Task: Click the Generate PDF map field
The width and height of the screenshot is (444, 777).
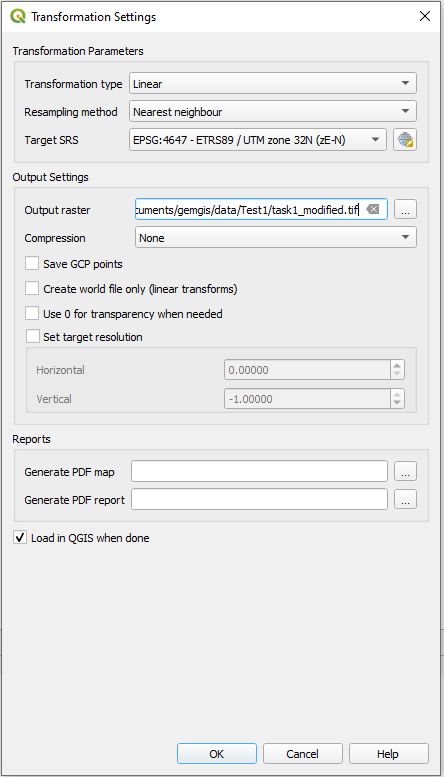Action: [x=259, y=471]
